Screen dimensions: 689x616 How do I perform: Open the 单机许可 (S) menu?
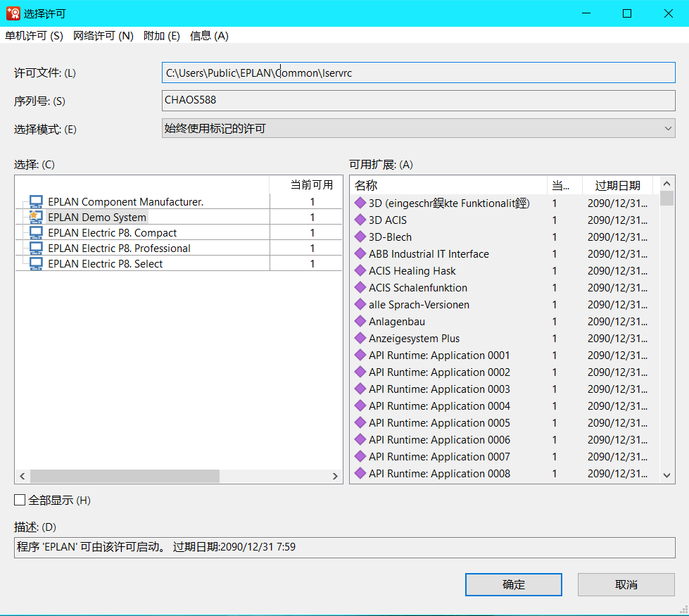pyautogui.click(x=34, y=36)
